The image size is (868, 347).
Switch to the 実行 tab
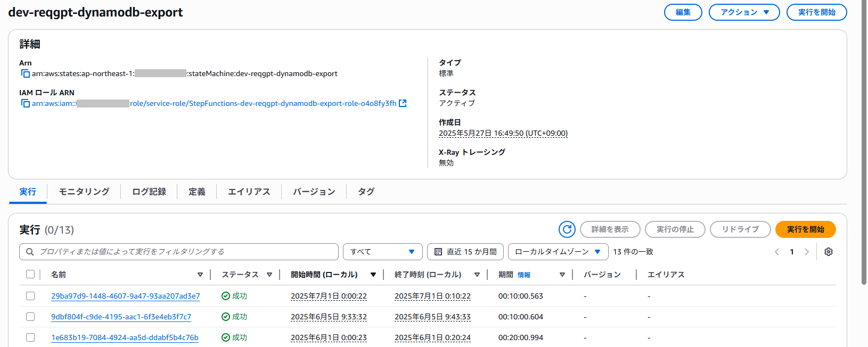[x=28, y=192]
